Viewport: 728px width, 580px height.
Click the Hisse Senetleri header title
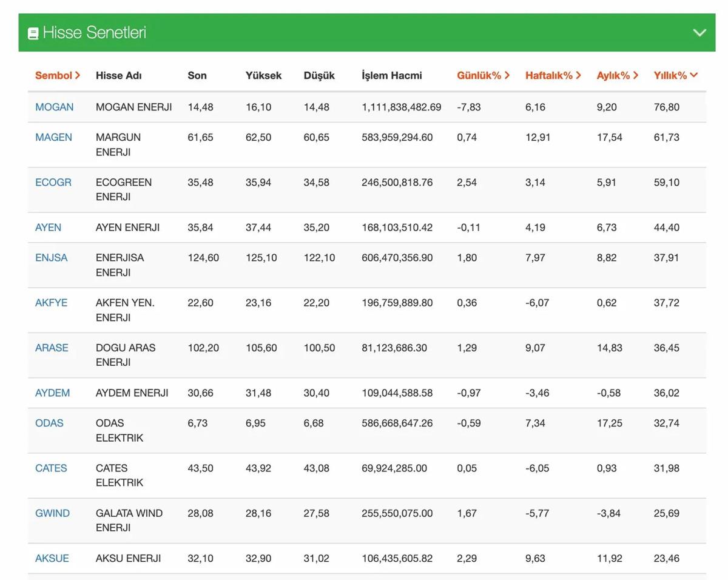[94, 33]
